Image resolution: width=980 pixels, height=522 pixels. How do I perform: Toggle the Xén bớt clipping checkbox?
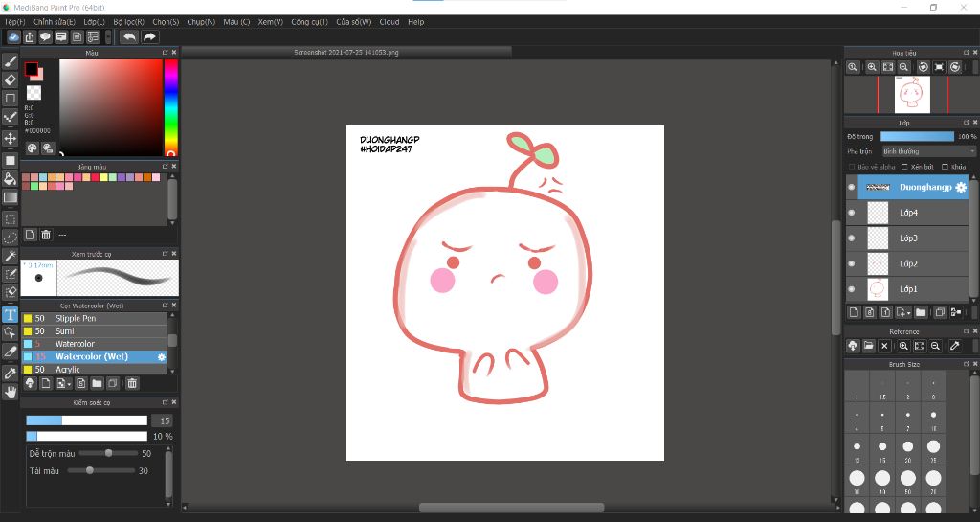(x=904, y=167)
